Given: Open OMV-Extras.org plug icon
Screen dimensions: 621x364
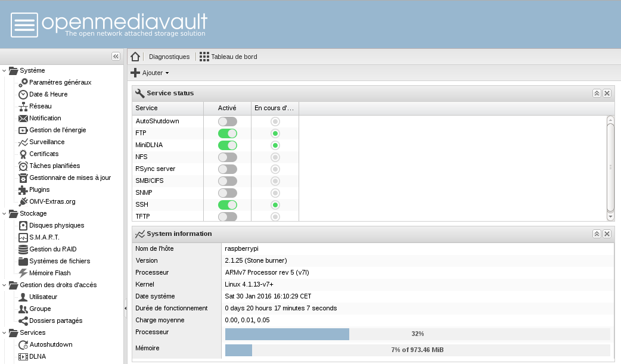Looking at the screenshot, I should [x=23, y=201].
